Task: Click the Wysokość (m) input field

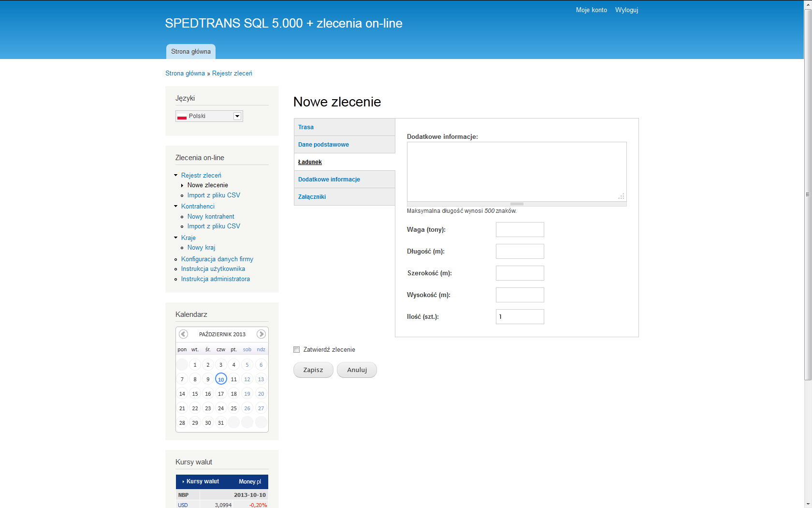Action: pos(520,295)
